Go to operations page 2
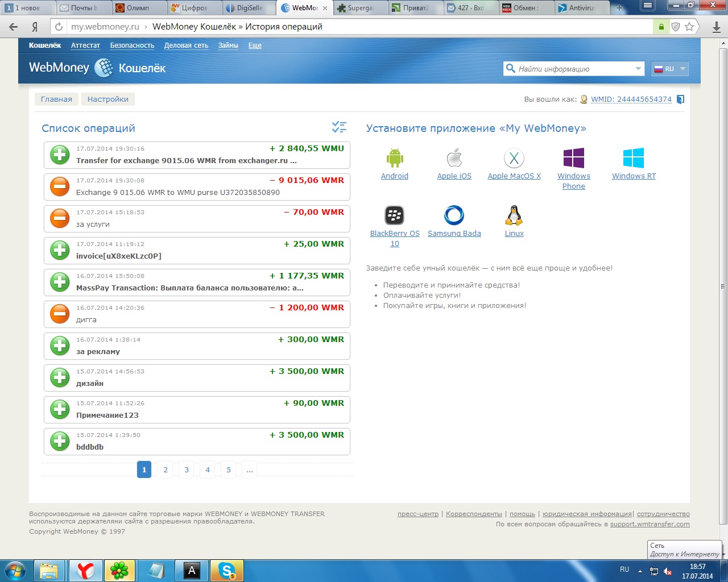Viewport: 728px width, 582px height. click(x=166, y=469)
